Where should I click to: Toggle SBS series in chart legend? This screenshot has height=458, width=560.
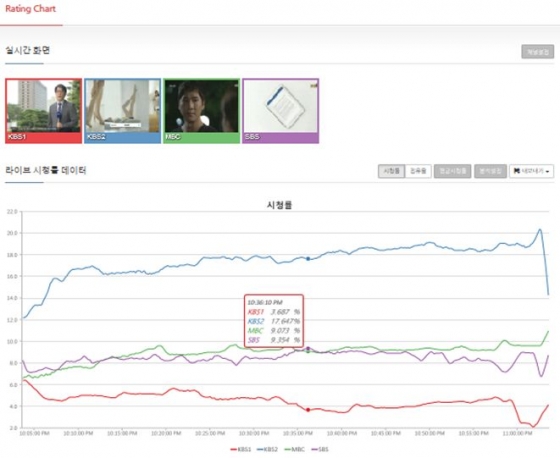coord(320,449)
